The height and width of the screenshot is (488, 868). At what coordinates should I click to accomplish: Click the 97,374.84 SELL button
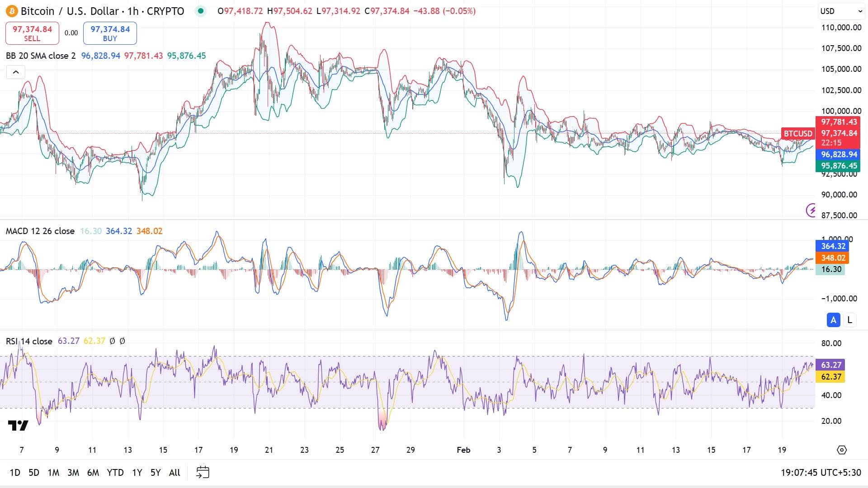coord(32,33)
